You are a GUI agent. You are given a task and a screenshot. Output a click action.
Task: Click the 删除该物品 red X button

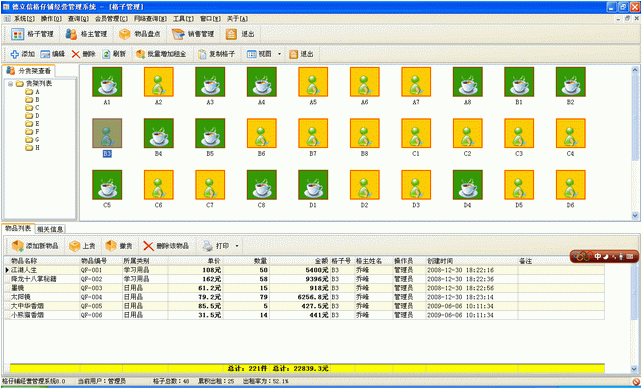point(166,246)
